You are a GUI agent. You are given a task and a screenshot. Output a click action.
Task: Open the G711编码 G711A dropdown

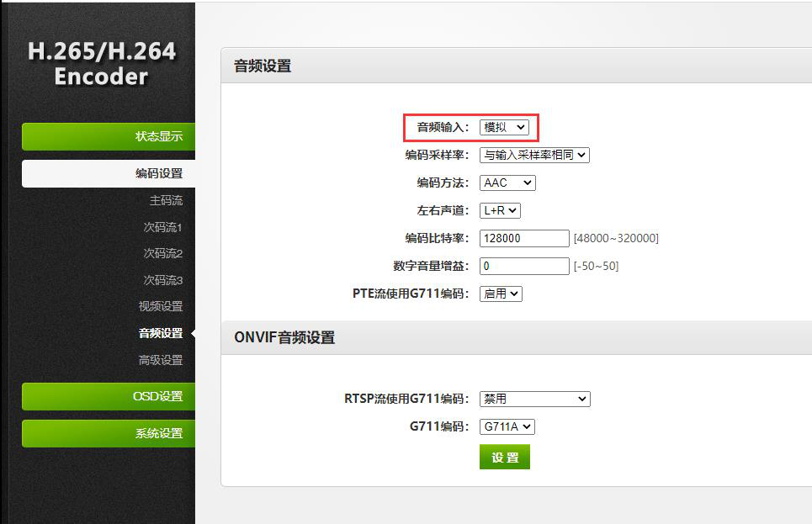click(x=507, y=426)
